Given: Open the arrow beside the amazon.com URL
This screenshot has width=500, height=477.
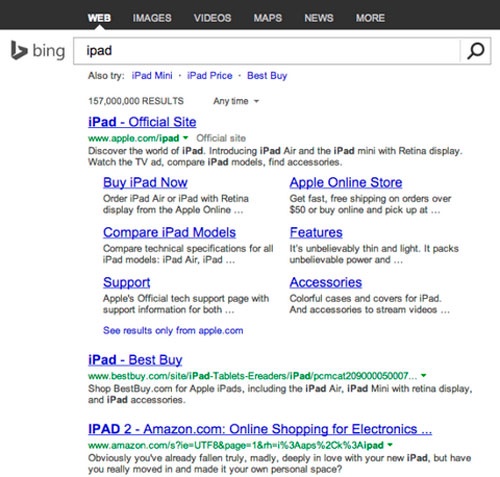Looking at the screenshot, I should click(390, 444).
